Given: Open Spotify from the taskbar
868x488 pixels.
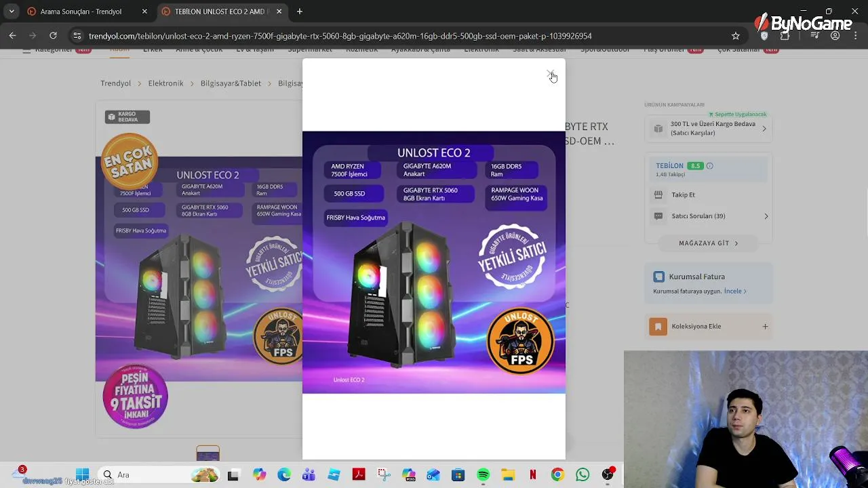Looking at the screenshot, I should 483,474.
